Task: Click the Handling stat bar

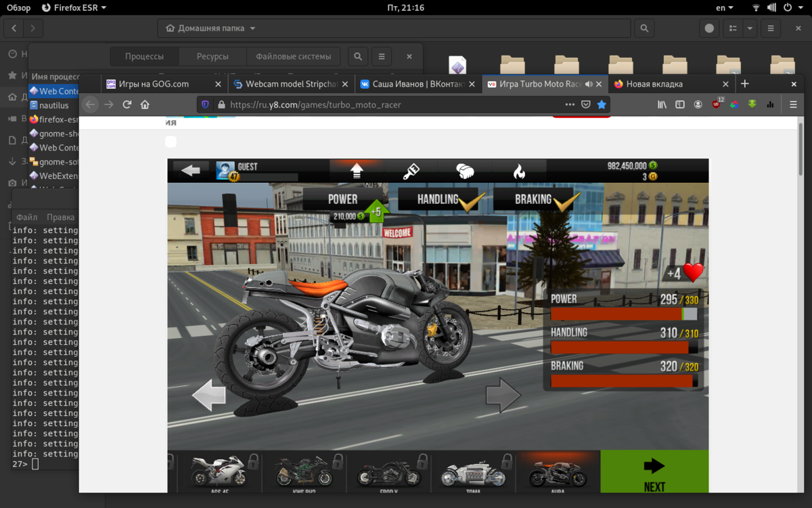Action: coord(623,347)
